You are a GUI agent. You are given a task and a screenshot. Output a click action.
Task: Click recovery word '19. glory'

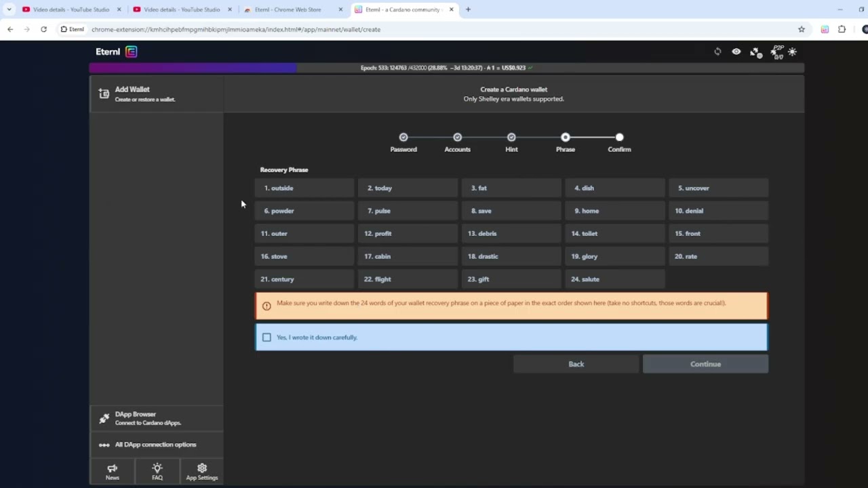point(615,256)
